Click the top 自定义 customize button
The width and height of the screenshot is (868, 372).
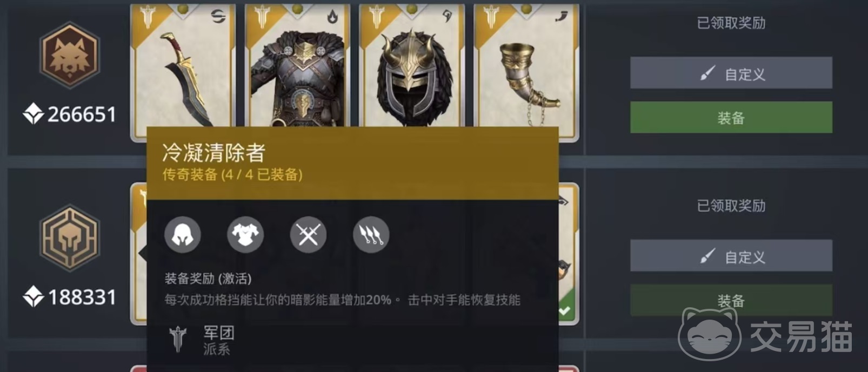point(731,73)
